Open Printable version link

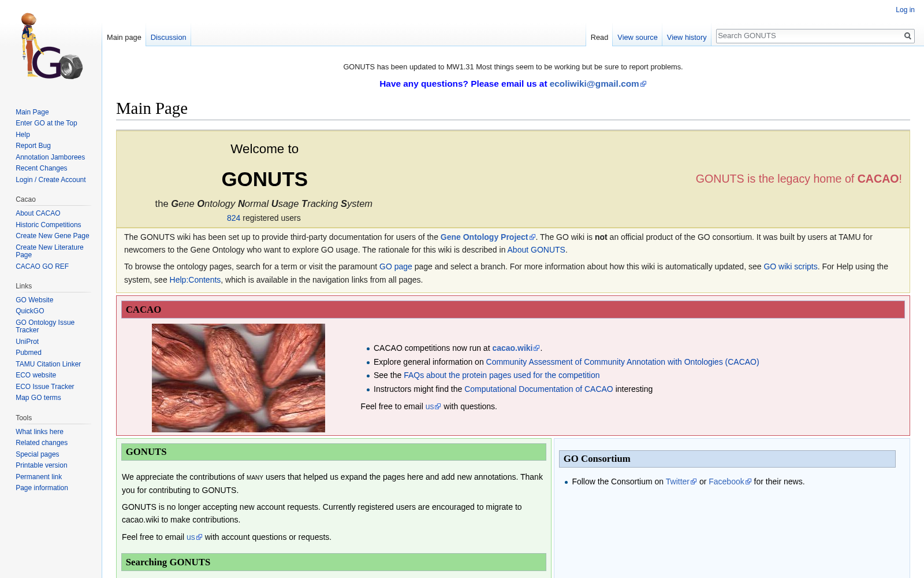point(41,465)
